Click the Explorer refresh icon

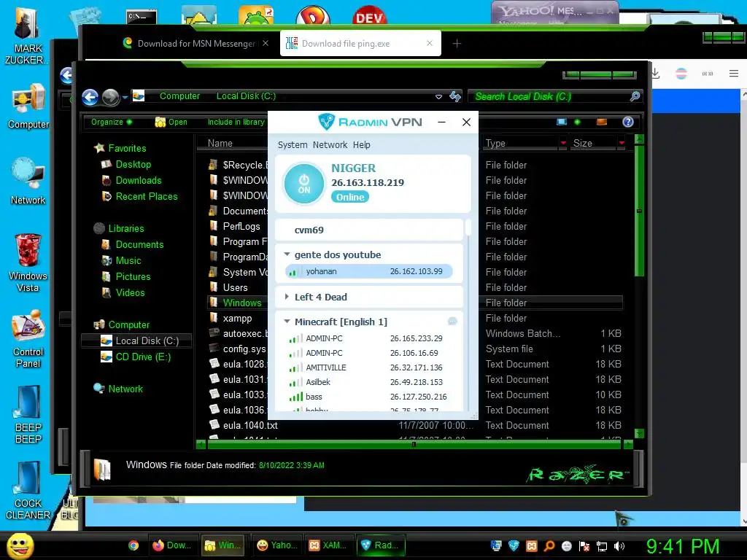pyautogui.click(x=455, y=97)
